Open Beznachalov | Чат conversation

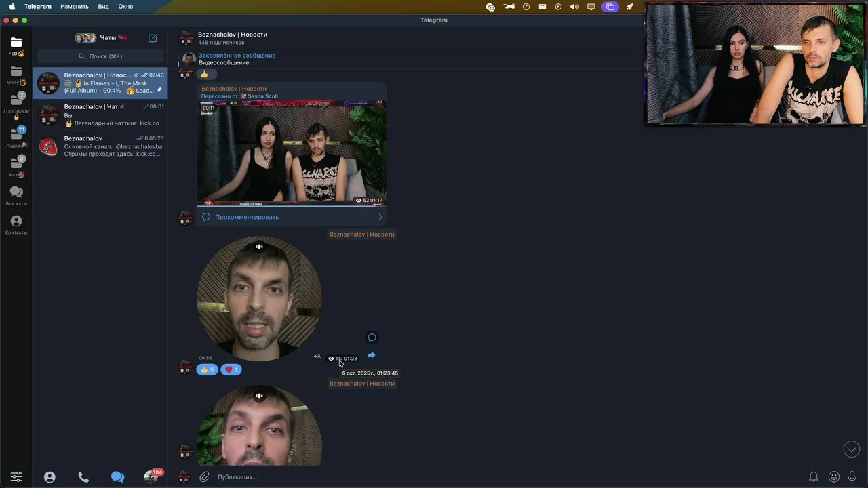[100, 115]
